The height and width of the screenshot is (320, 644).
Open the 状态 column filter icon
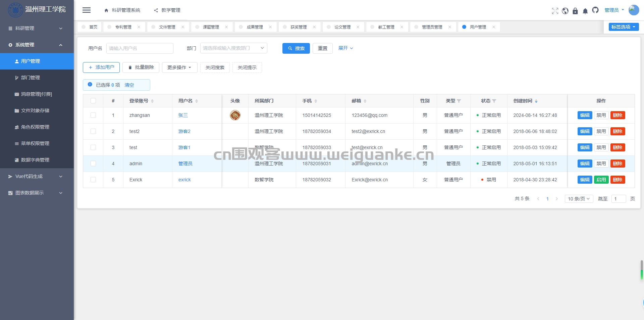coord(494,101)
